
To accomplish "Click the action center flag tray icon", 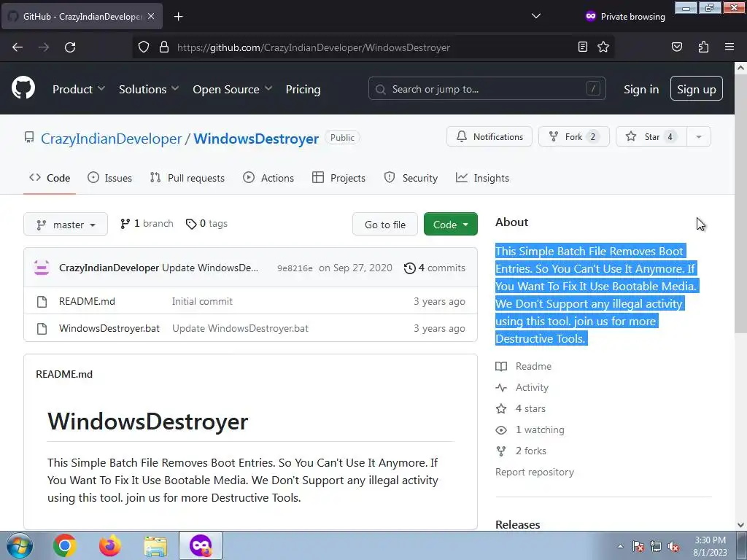I will (x=638, y=547).
